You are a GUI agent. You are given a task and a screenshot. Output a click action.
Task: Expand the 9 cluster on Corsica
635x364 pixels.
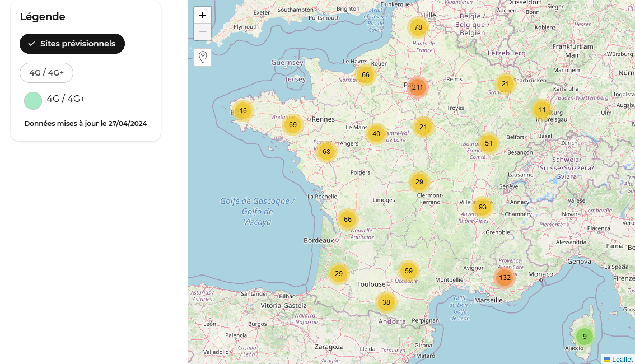coord(585,337)
